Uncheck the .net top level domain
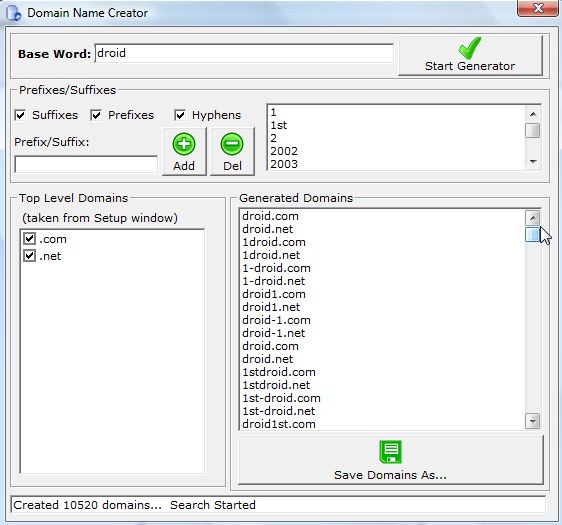The image size is (562, 525). click(x=29, y=256)
